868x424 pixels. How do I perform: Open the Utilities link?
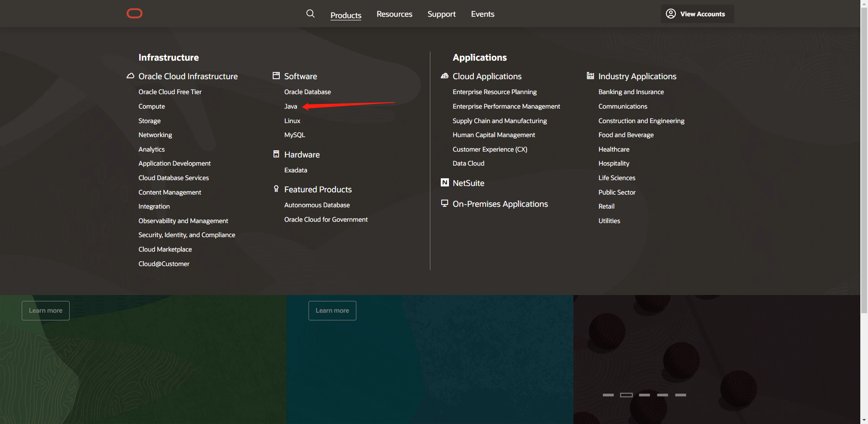tap(609, 221)
